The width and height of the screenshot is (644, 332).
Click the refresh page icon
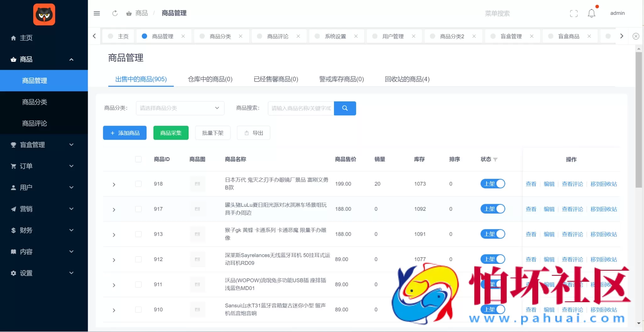(x=115, y=13)
